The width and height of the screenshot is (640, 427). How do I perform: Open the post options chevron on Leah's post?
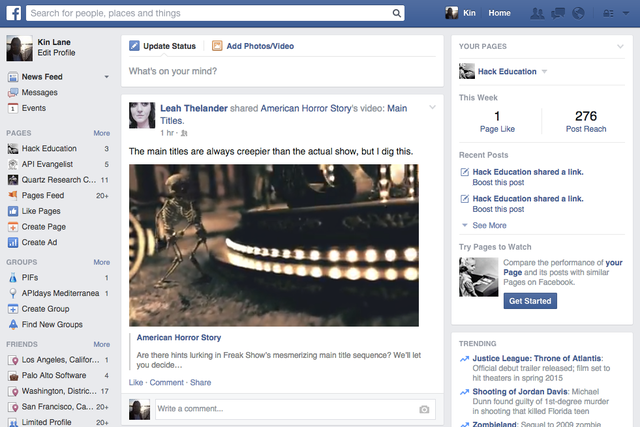click(432, 107)
